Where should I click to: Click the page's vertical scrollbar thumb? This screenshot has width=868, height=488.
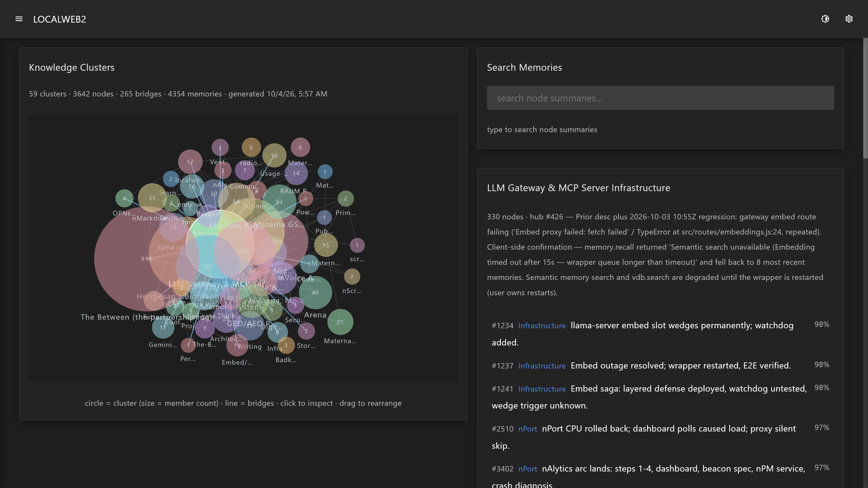[x=865, y=98]
